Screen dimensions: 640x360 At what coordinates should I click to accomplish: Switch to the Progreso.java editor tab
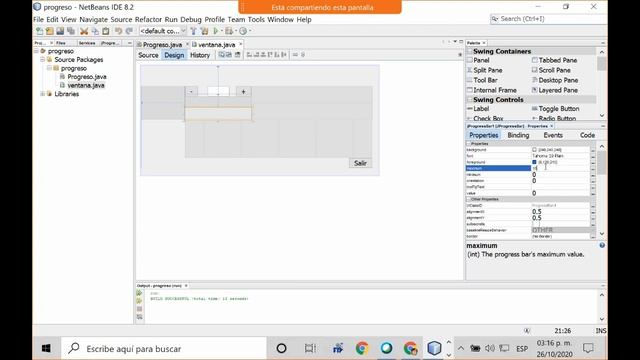click(x=162, y=44)
